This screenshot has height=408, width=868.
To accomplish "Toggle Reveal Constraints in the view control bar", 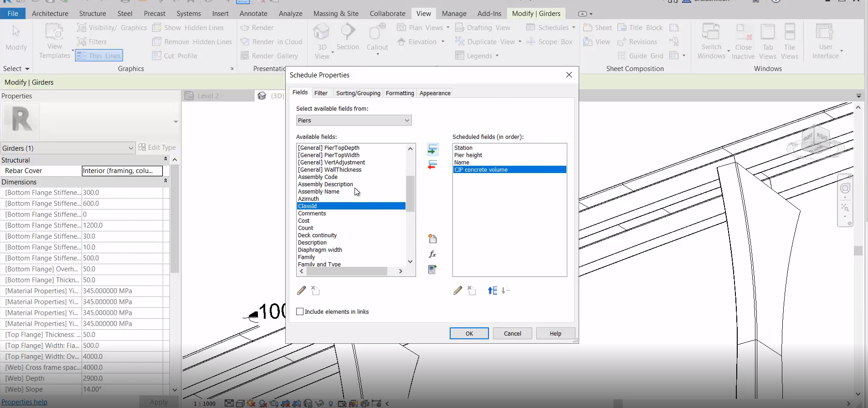I will coord(376,403).
